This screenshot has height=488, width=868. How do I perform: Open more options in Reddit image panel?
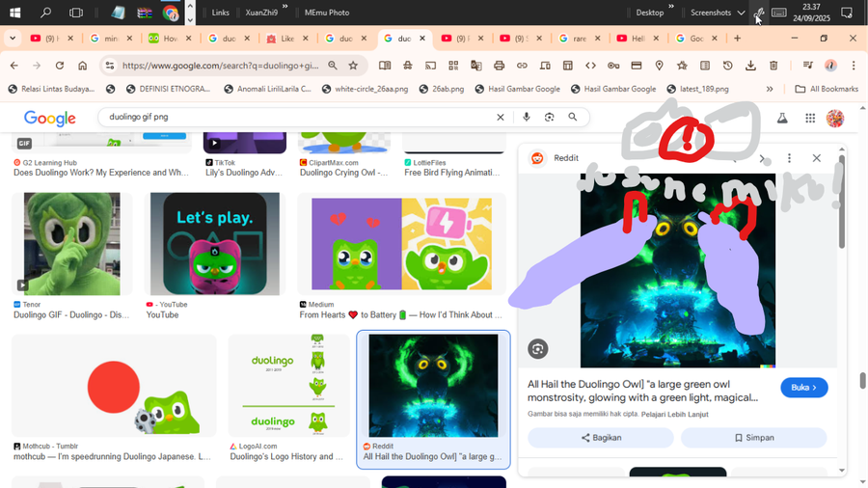tap(789, 158)
